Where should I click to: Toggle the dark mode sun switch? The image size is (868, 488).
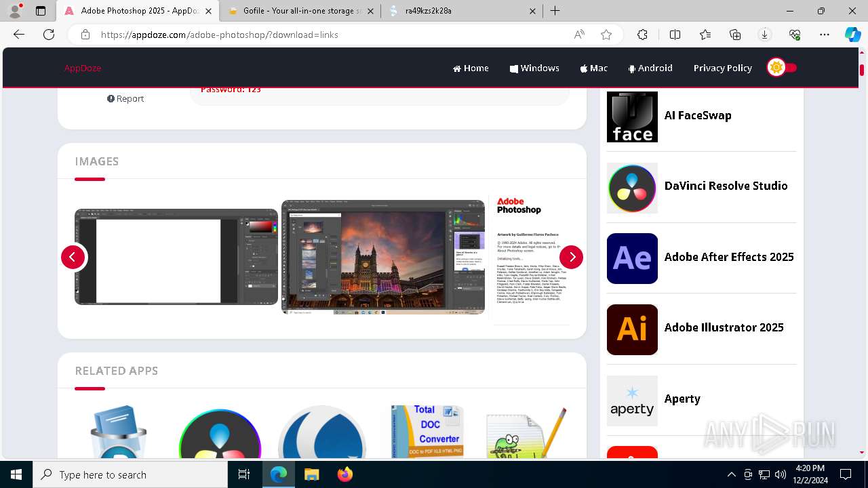(x=782, y=68)
